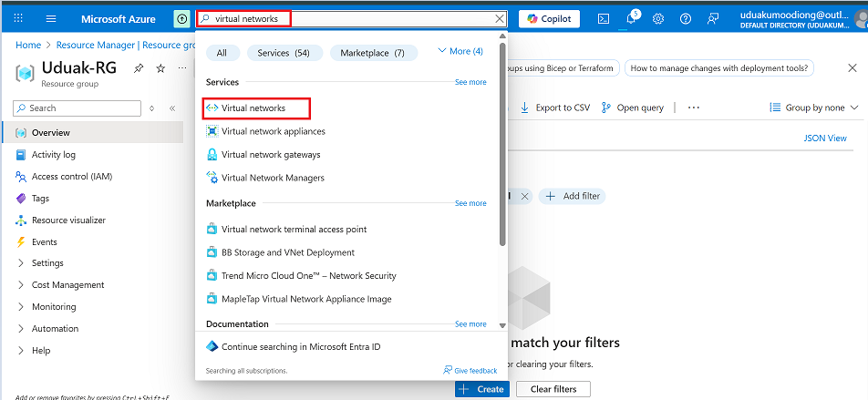
Task: Click Give feedback in search panel
Action: point(470,370)
